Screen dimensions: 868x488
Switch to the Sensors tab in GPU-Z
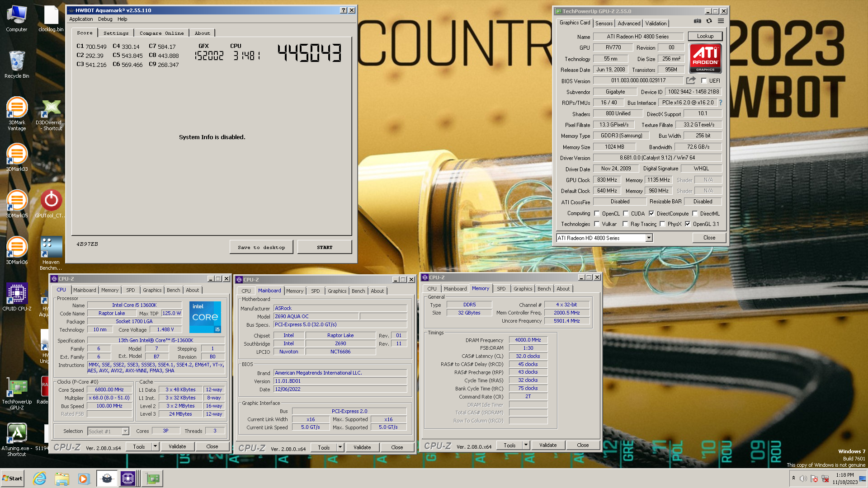(x=604, y=23)
